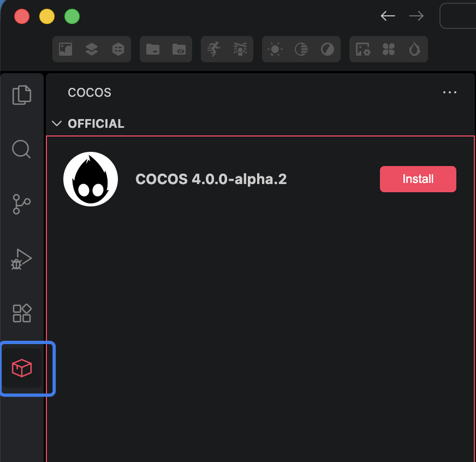Click the Cocos flame logo thumbnail
The height and width of the screenshot is (462, 476).
(x=91, y=179)
